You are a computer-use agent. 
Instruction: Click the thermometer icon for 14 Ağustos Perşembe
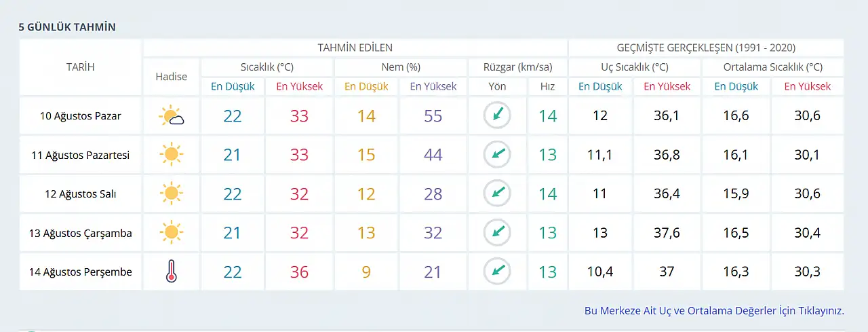[x=171, y=272]
